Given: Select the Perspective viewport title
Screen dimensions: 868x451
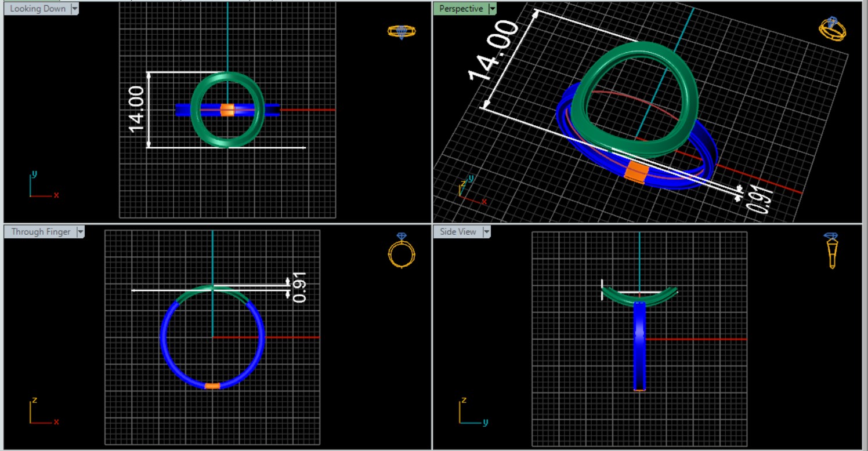Looking at the screenshot, I should [x=461, y=9].
